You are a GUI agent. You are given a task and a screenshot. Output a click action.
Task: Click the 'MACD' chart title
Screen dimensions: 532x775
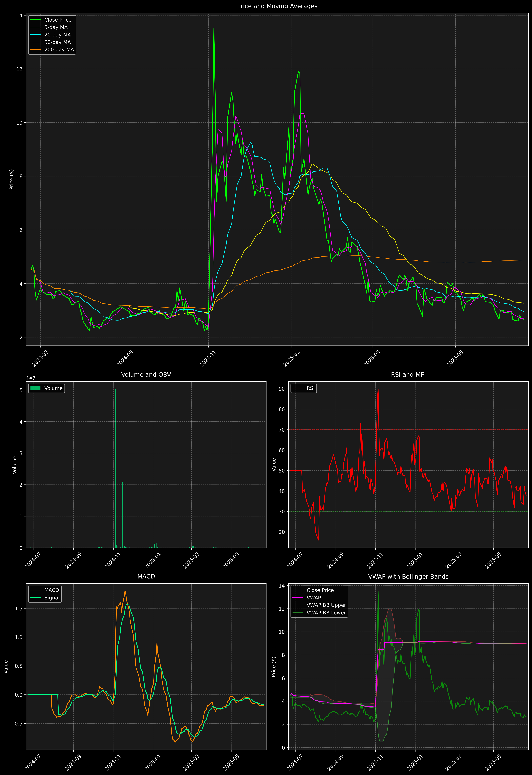pyautogui.click(x=146, y=577)
